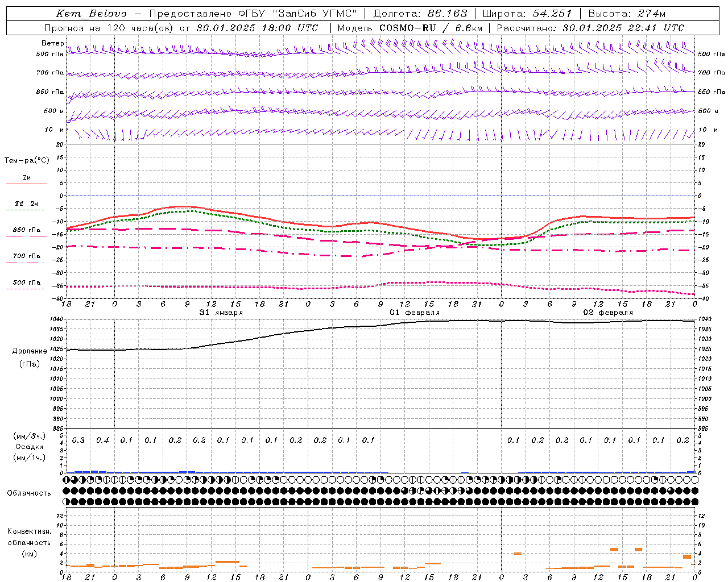Click the 02 февраля date label
Image resolution: width=728 pixels, height=582 pixels.
click(x=608, y=313)
